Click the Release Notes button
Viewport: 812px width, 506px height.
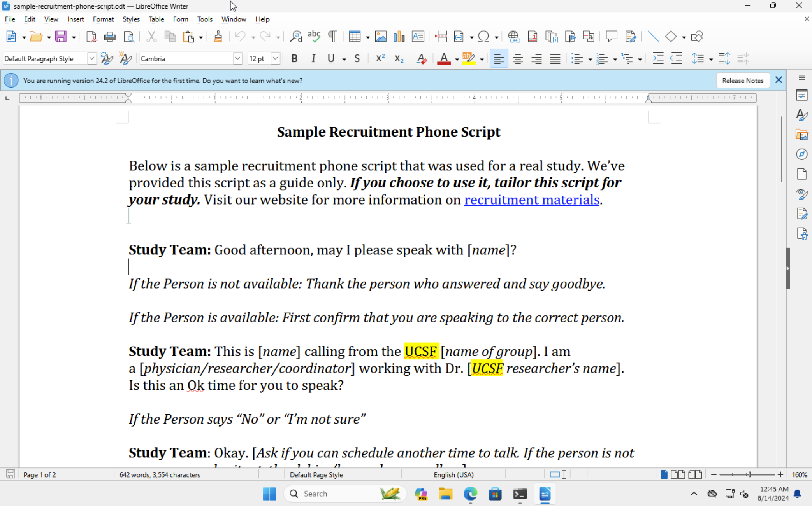click(x=742, y=81)
